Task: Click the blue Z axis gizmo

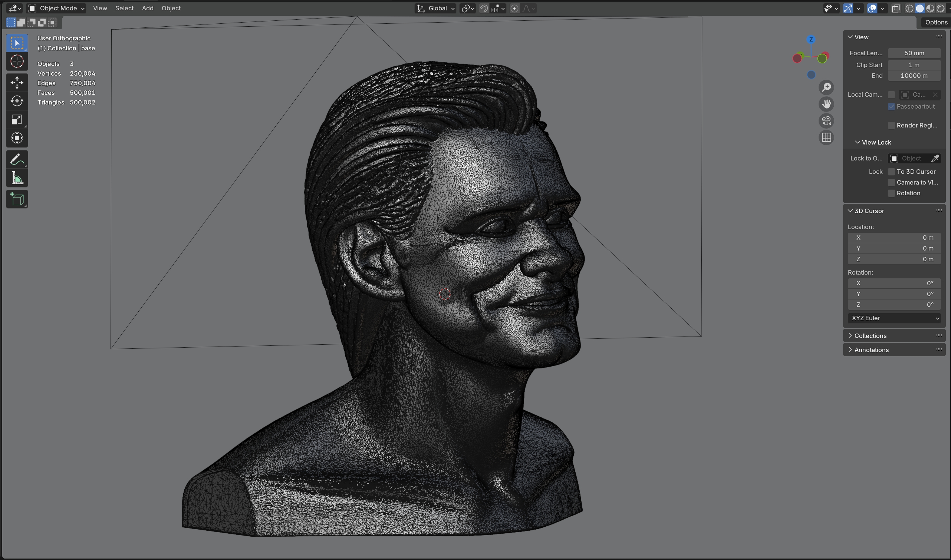Action: tap(811, 40)
